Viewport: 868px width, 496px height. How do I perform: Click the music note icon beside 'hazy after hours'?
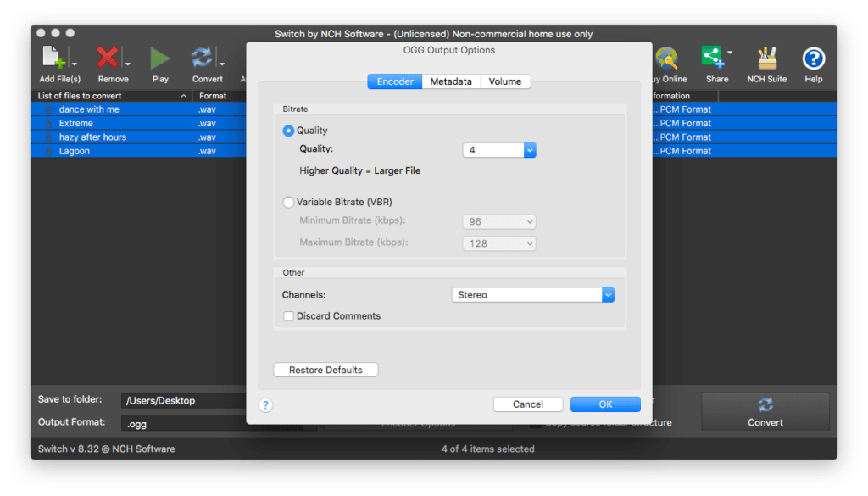coord(48,137)
